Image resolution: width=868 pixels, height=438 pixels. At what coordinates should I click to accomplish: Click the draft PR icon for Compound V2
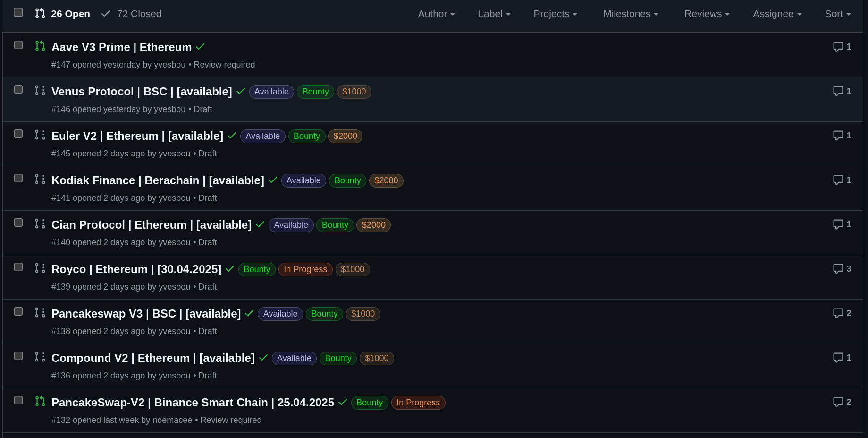click(x=40, y=357)
